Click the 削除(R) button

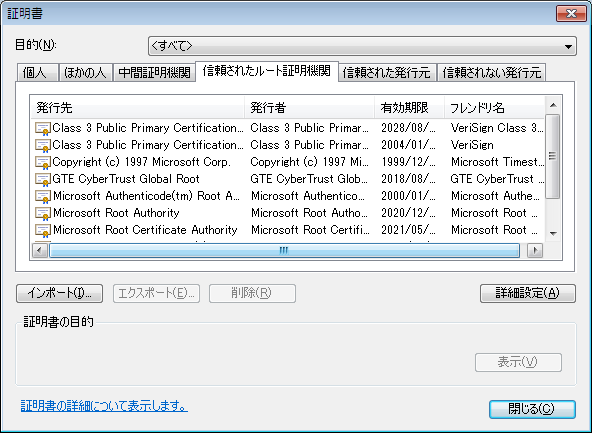pos(252,293)
